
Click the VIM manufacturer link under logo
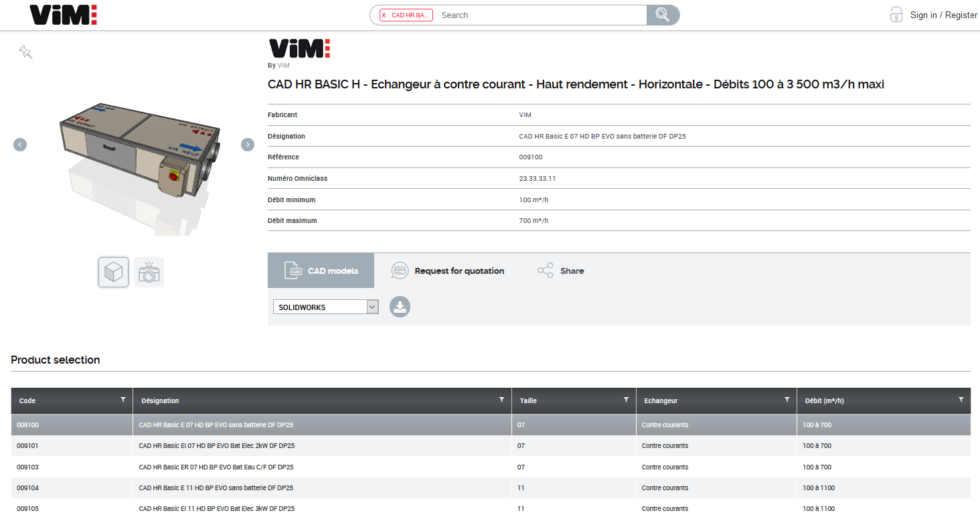click(284, 66)
